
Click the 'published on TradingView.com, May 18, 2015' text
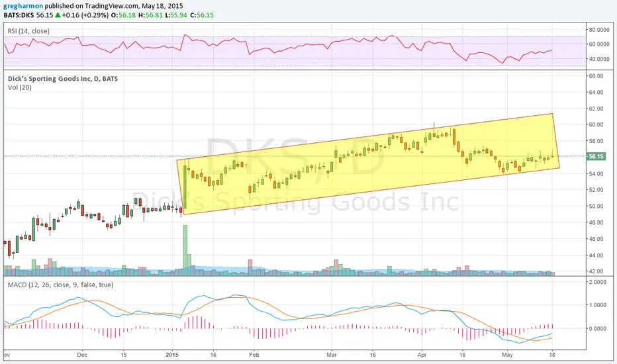[114, 6]
